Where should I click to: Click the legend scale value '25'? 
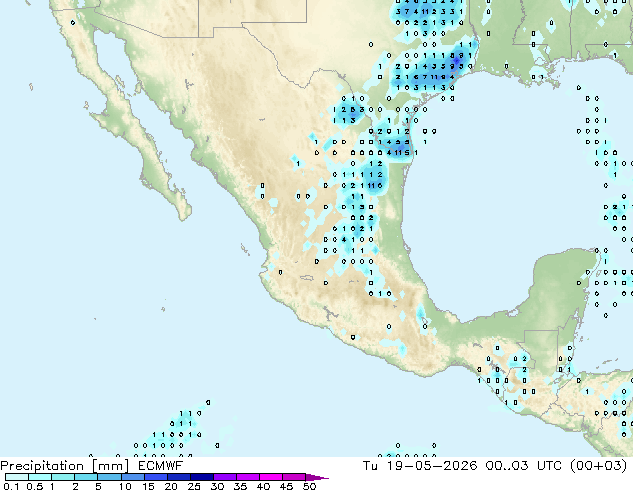pyautogui.click(x=194, y=486)
